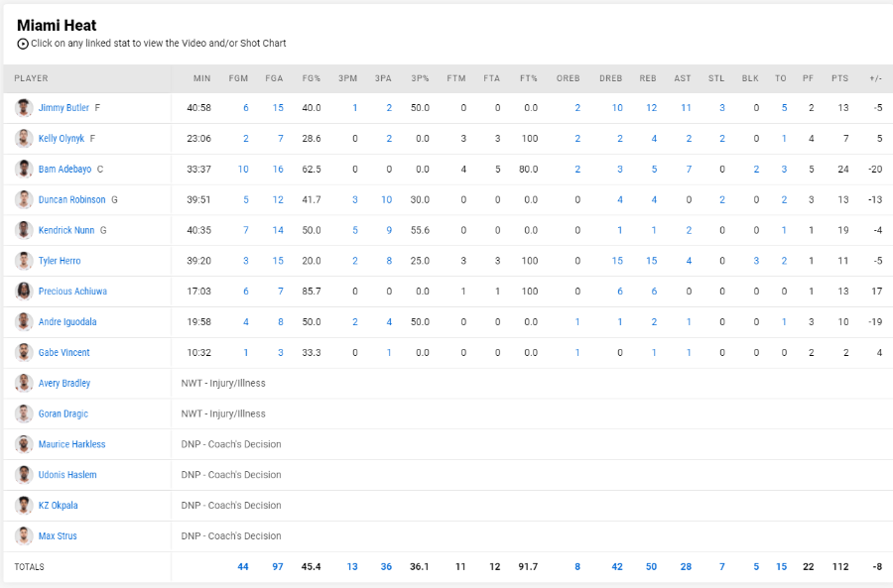Click the MIN column header
The width and height of the screenshot is (893, 588).
[x=202, y=78]
